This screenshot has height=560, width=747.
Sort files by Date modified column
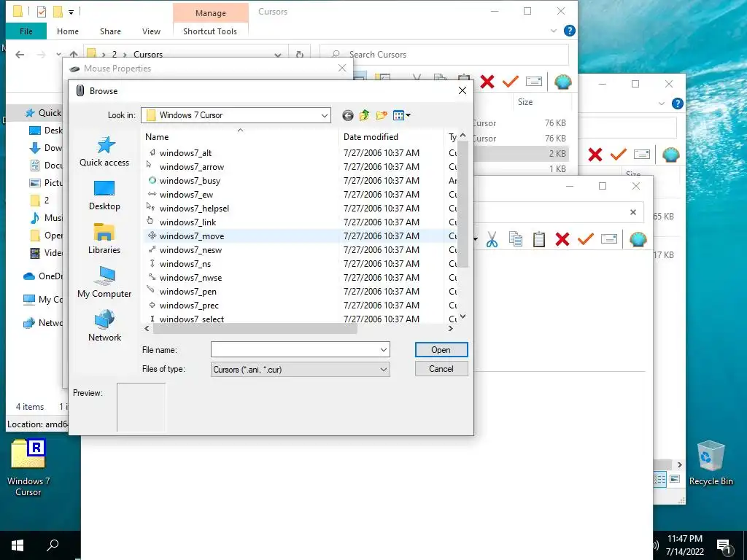pos(391,137)
